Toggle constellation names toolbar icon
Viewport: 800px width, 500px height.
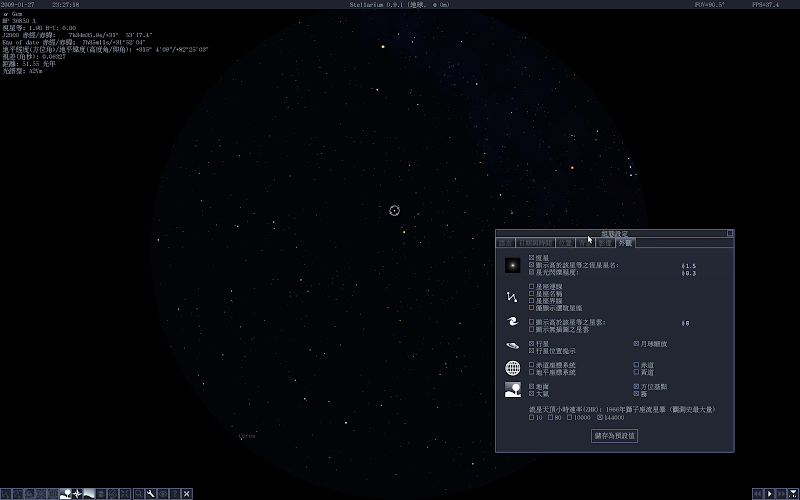[17, 494]
